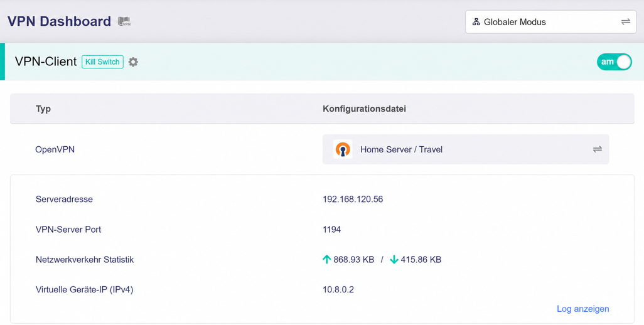This screenshot has width=644, height=325.
Task: Click the download value 415.86 KB
Action: [x=421, y=259]
